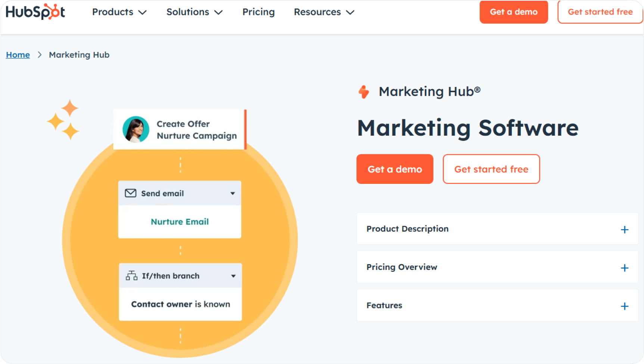644x364 pixels.
Task: Go to the Pricing page
Action: click(258, 12)
